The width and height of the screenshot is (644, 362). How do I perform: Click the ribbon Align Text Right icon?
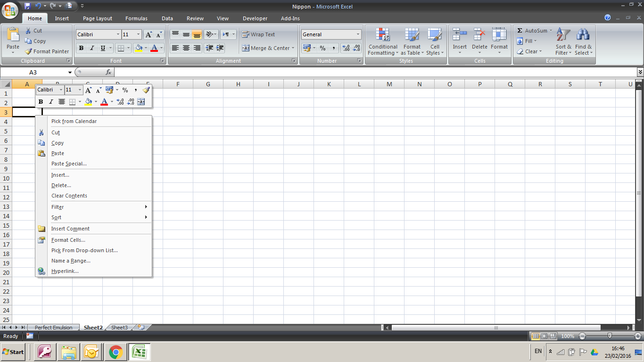pyautogui.click(x=197, y=48)
